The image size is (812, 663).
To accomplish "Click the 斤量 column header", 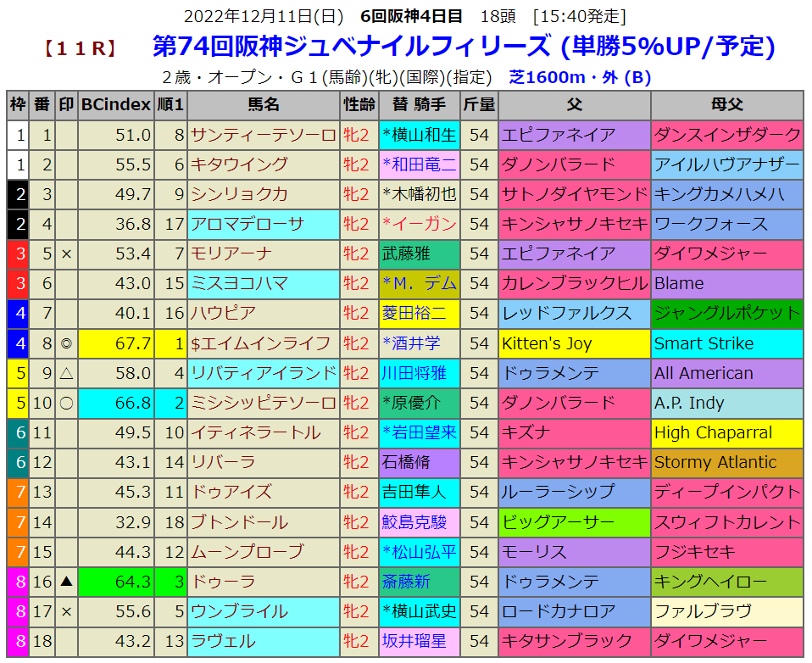I will [x=479, y=105].
